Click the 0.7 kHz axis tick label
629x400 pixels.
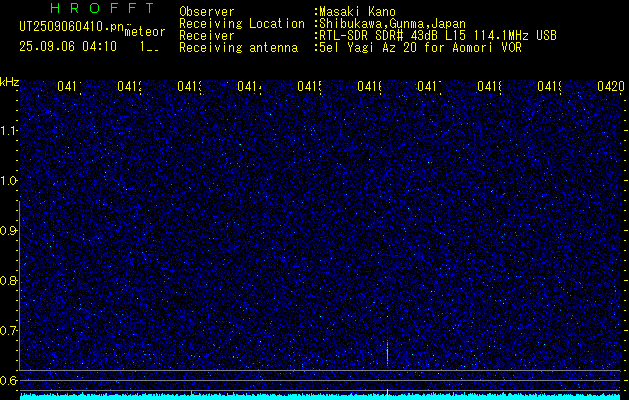[x=8, y=331]
